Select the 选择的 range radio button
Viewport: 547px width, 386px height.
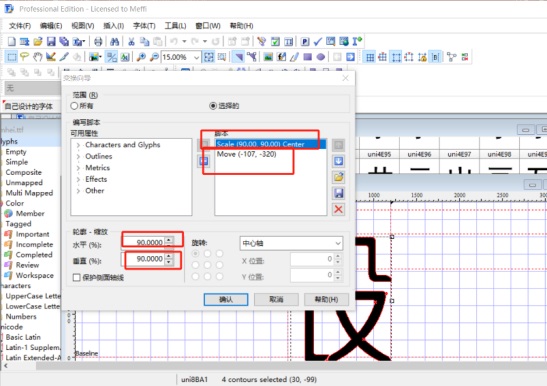pyautogui.click(x=213, y=106)
